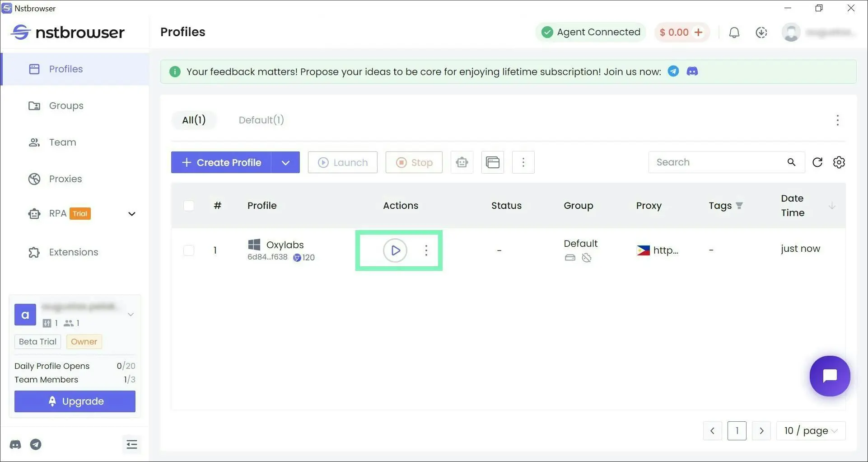Screen dimensions: 868x462
Task: Collapse the sidebar menu icon
Action: coord(131,444)
